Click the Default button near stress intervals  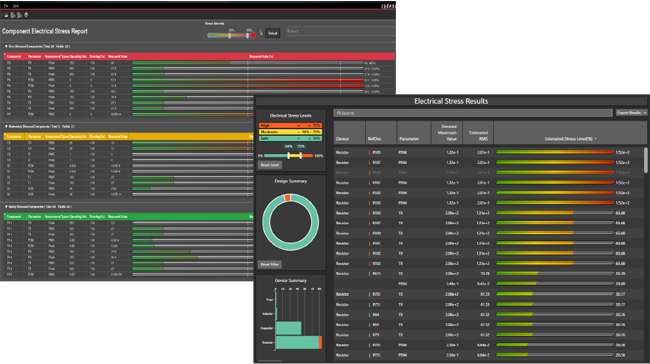click(x=272, y=33)
